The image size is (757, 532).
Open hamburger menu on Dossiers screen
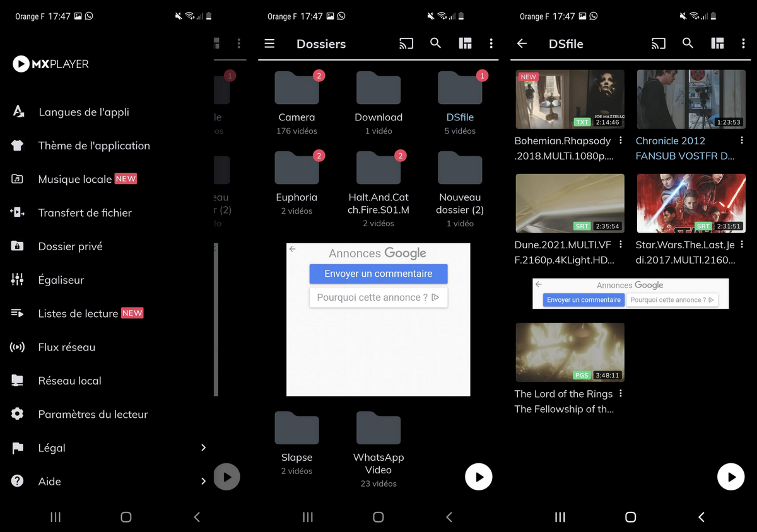point(269,43)
